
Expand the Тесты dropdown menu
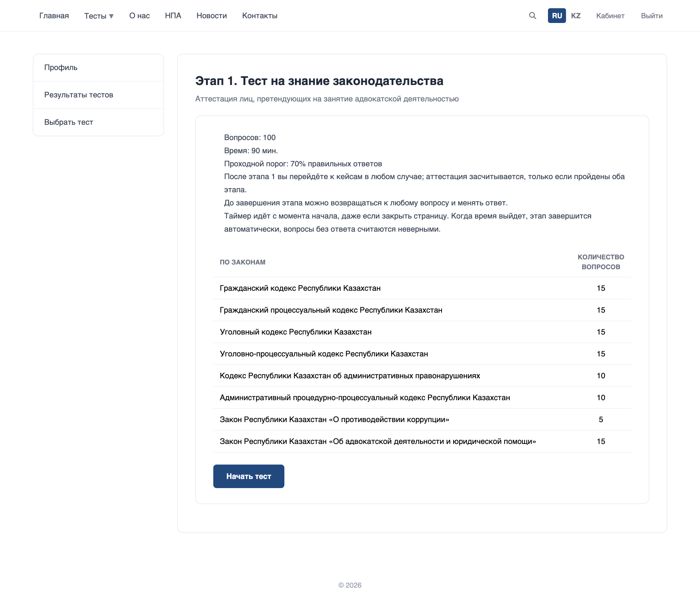pyautogui.click(x=99, y=16)
